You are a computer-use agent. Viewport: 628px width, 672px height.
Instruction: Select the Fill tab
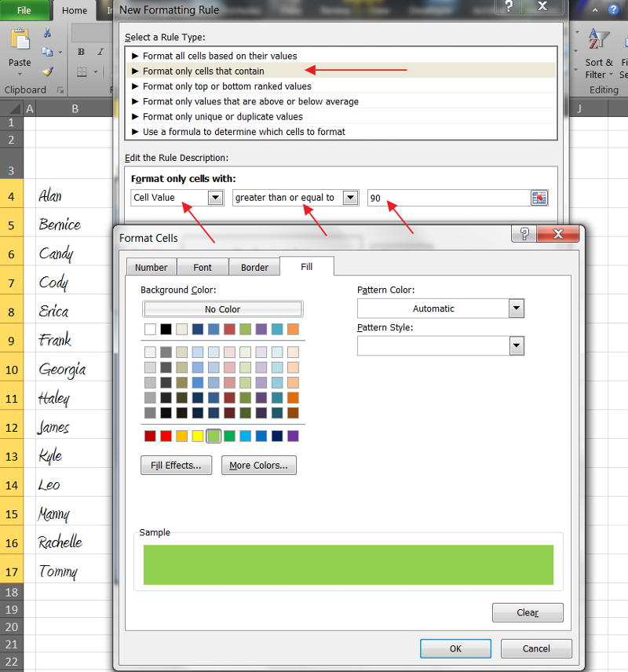pos(306,266)
